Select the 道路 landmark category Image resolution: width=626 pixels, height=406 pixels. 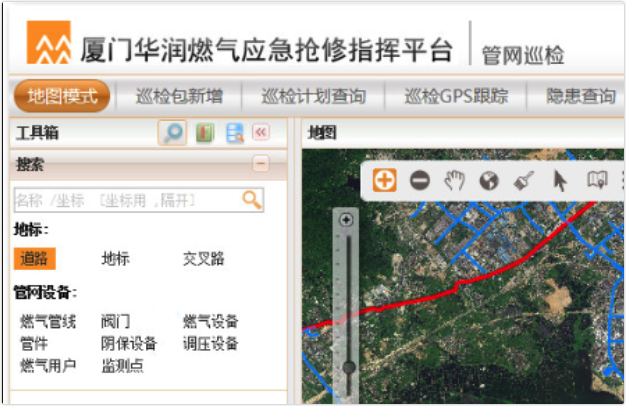(x=34, y=259)
